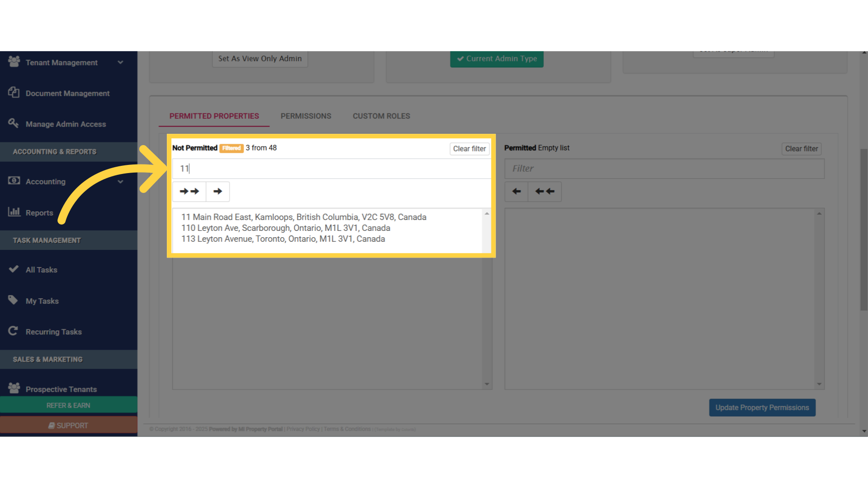Expand the Accounting menu chevron
This screenshot has height=488, width=868.
[120, 182]
